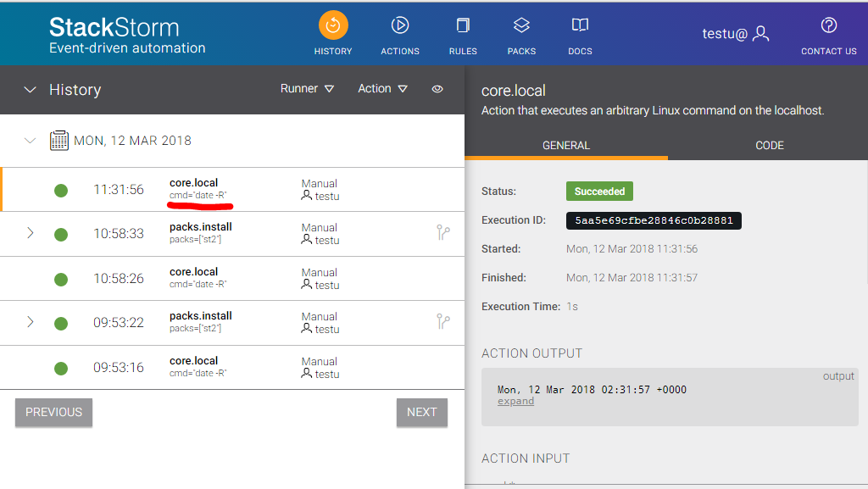Collapse the History panel chevron
Viewport: 868px width, 489px height.
click(x=30, y=90)
